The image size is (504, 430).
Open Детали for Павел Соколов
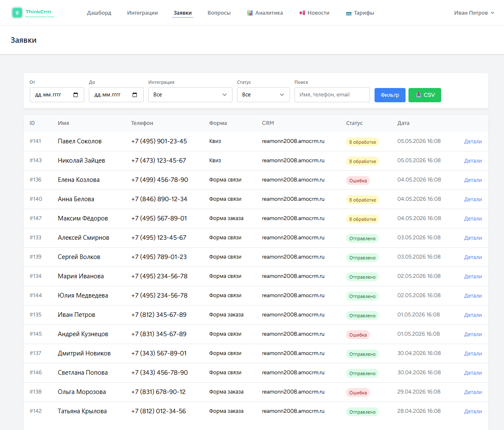[x=473, y=142]
